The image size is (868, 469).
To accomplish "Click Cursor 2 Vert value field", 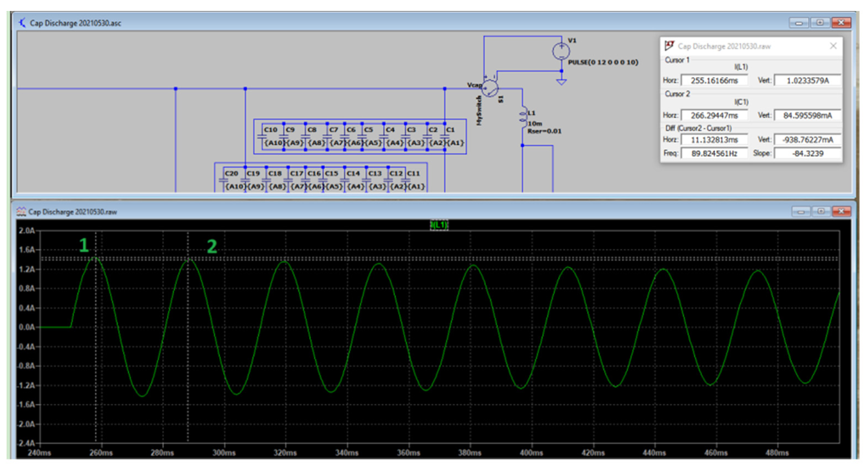I will point(807,116).
